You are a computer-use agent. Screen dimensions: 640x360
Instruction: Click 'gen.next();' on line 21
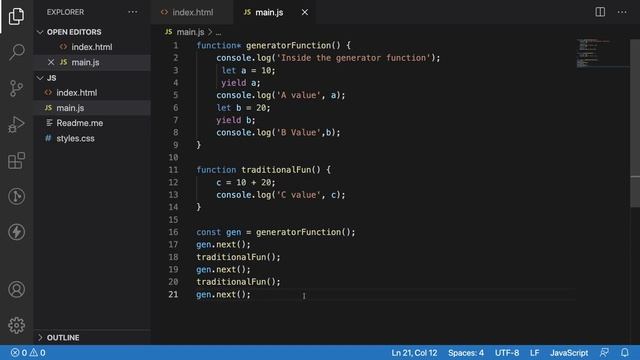223,294
